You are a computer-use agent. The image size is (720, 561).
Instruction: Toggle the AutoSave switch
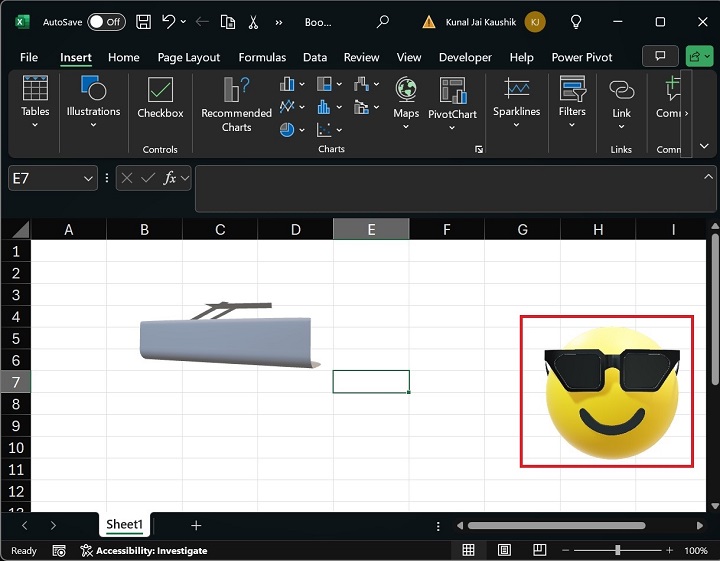106,21
